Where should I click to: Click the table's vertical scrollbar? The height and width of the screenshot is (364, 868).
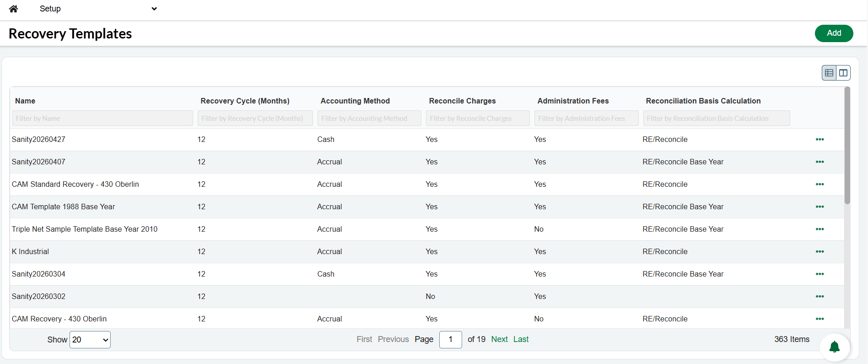847,146
